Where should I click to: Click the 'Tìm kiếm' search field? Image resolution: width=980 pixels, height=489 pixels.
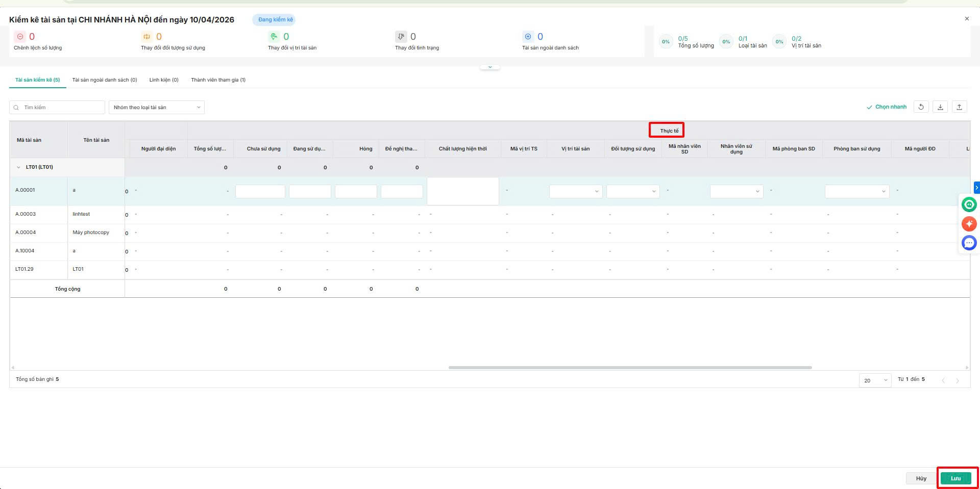pos(61,108)
